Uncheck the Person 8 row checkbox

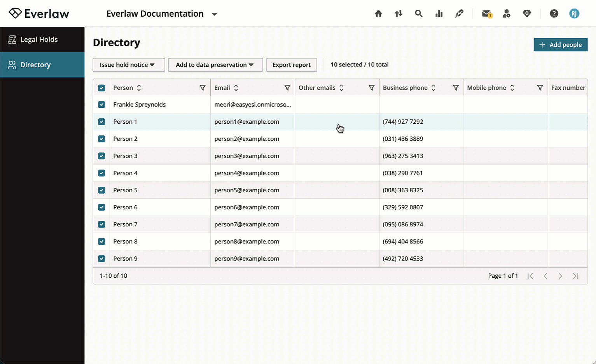point(101,241)
